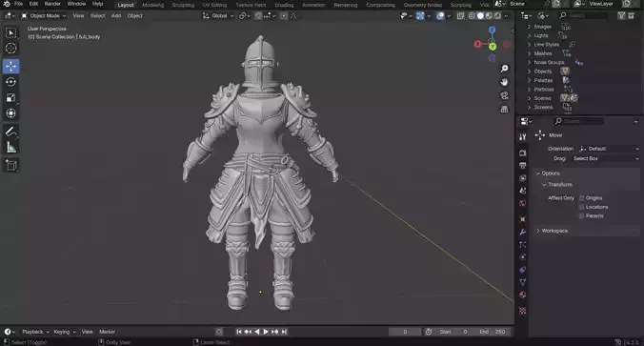Open the World properties tab
644x346 pixels.
coord(522,203)
